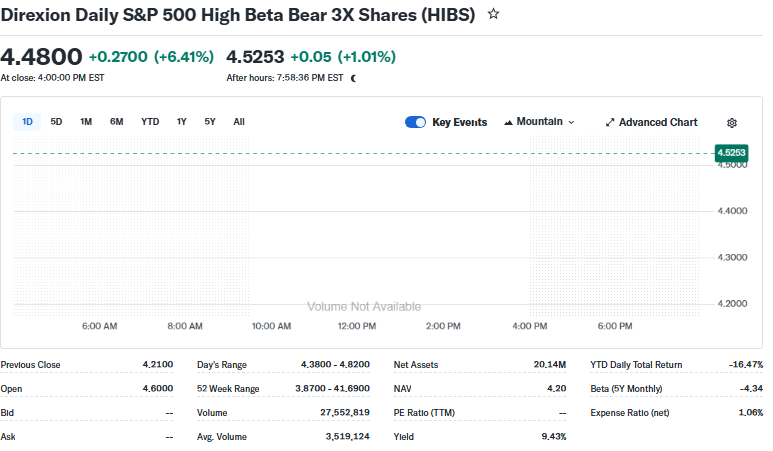Click the green 4.5253 price marker
This screenshot has width=773, height=451.
click(x=730, y=153)
